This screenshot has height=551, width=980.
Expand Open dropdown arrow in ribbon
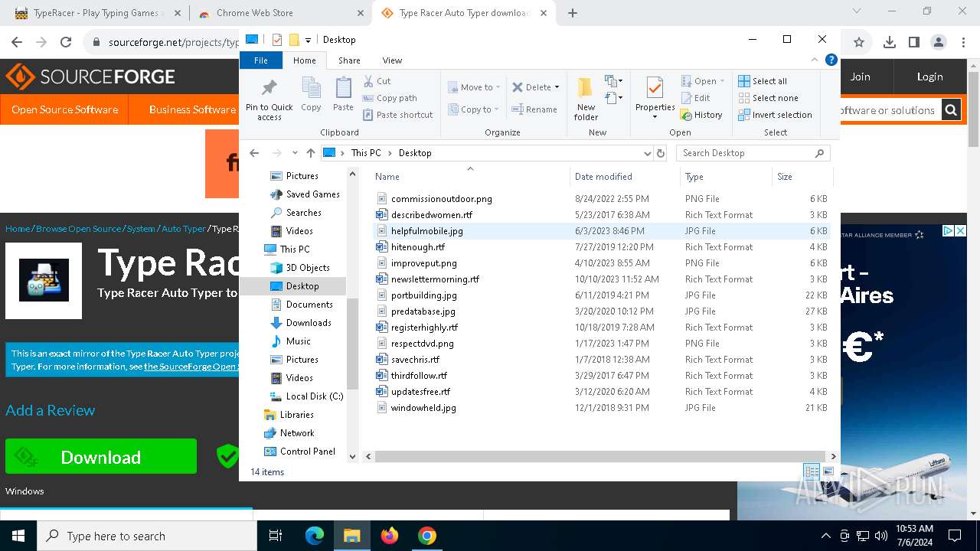point(722,81)
